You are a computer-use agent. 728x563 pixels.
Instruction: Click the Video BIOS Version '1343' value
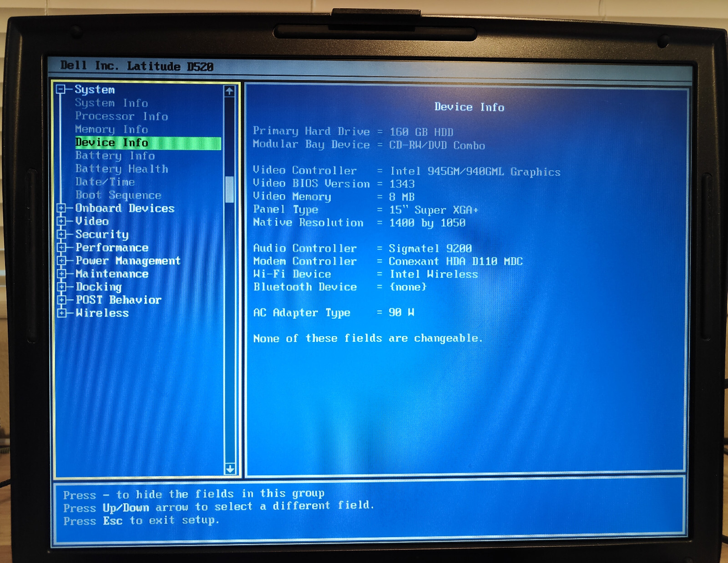402,184
